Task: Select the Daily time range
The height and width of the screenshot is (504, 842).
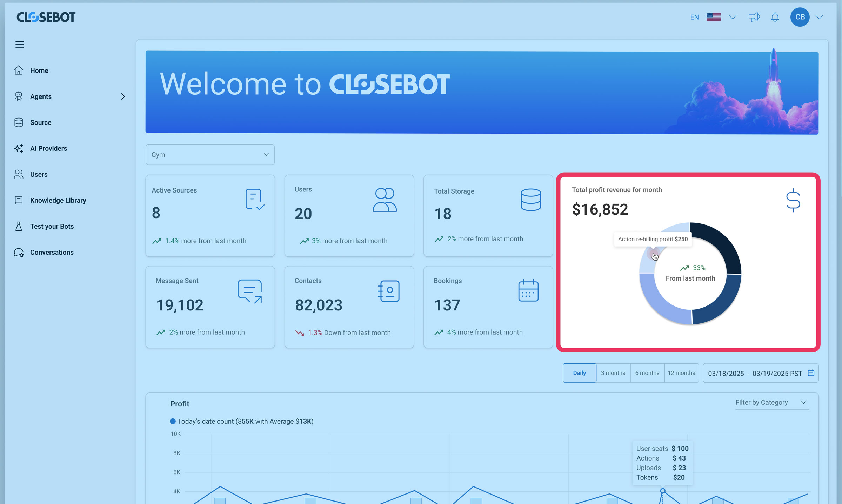Action: point(579,373)
